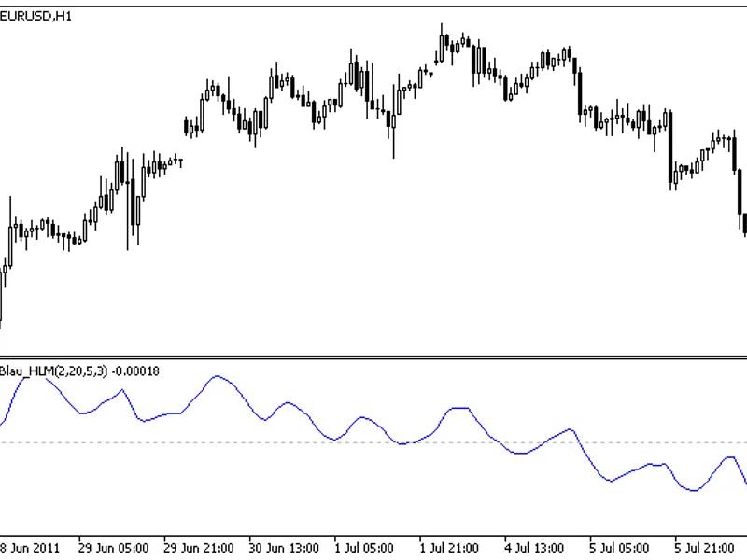Click the 30 Jun 13:00 time label
The height and width of the screenshot is (560, 747).
(284, 548)
